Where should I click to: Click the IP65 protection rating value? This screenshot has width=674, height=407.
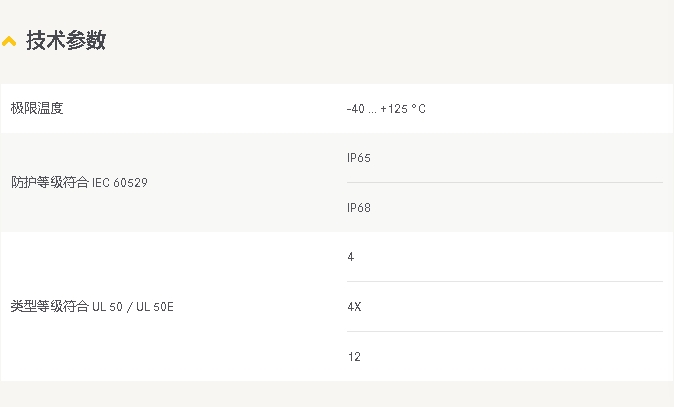point(358,158)
